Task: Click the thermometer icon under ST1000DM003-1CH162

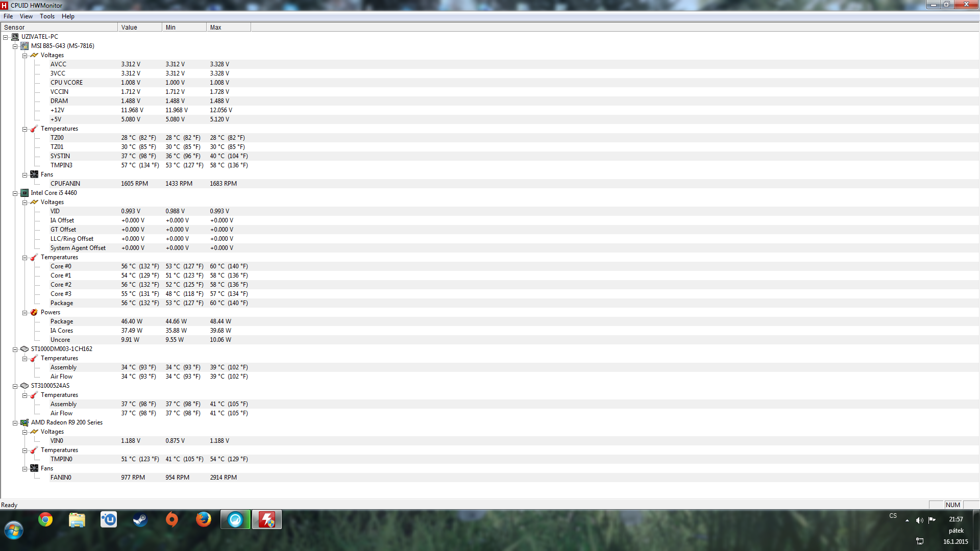Action: coord(34,358)
